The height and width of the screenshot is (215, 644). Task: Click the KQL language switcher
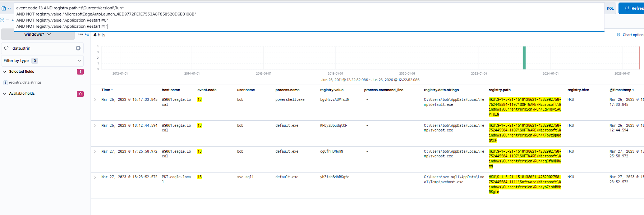coord(610,8)
